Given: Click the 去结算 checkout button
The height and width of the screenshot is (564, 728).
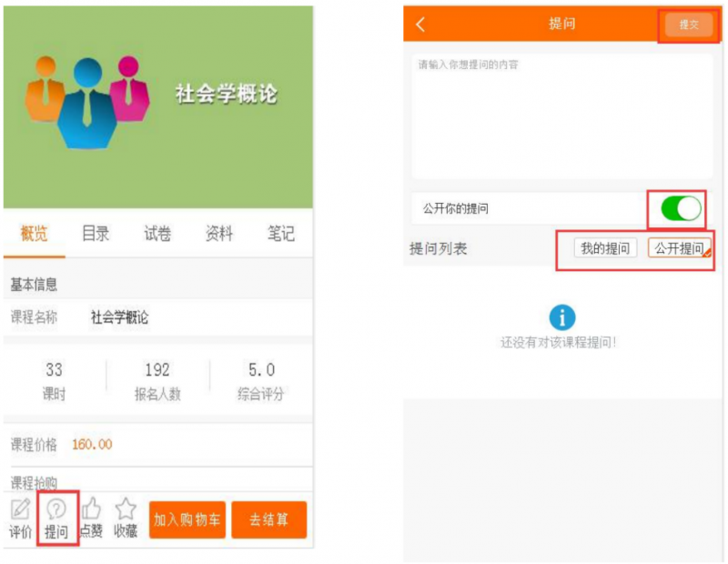Looking at the screenshot, I should click(x=268, y=519).
